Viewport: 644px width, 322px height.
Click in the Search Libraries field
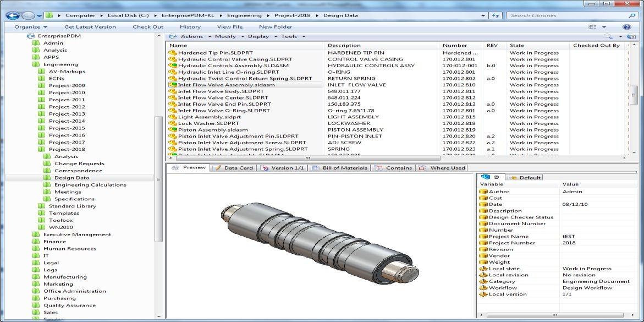(x=568, y=15)
